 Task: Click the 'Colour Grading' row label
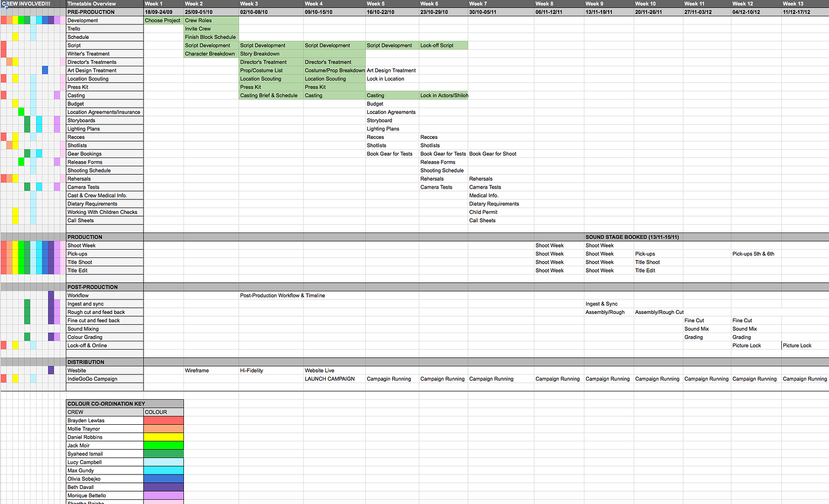[105, 337]
